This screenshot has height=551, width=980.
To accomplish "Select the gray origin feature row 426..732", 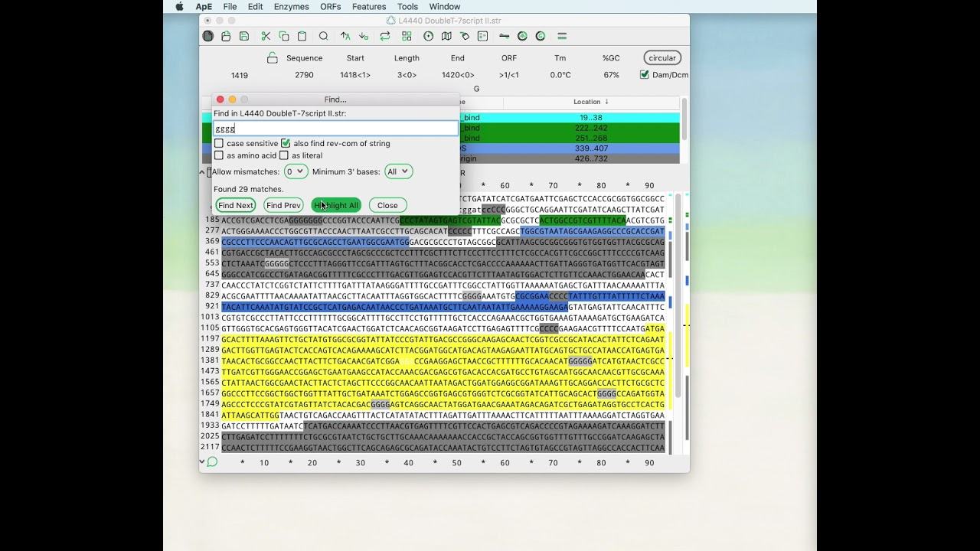I will (569, 158).
